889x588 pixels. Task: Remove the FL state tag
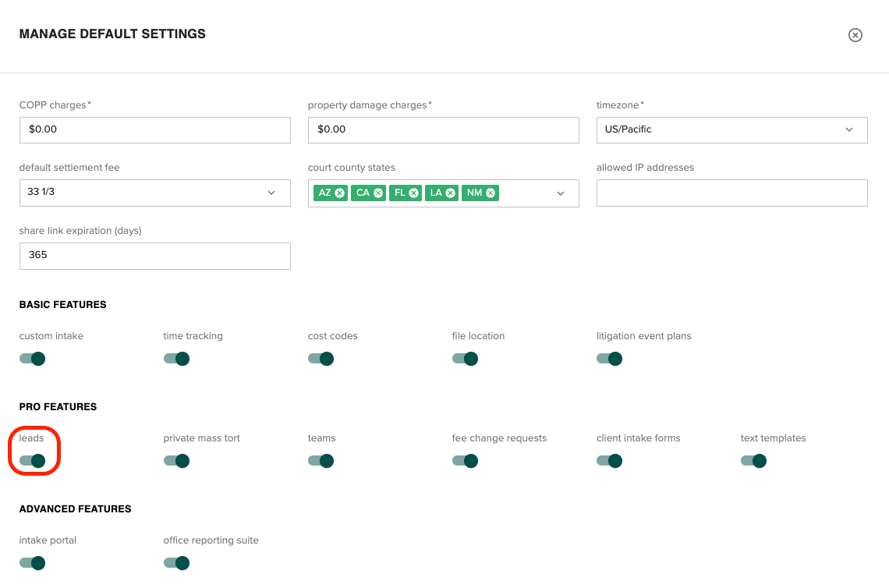coord(413,193)
